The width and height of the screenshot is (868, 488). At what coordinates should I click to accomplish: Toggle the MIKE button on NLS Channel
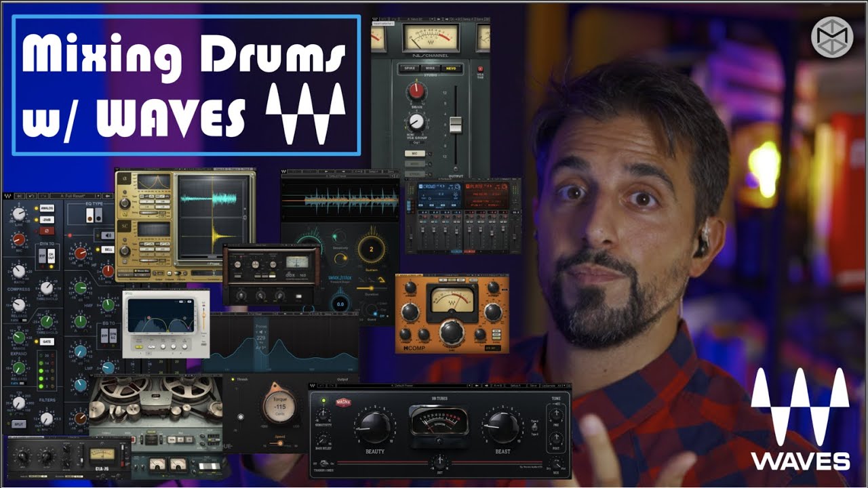430,68
